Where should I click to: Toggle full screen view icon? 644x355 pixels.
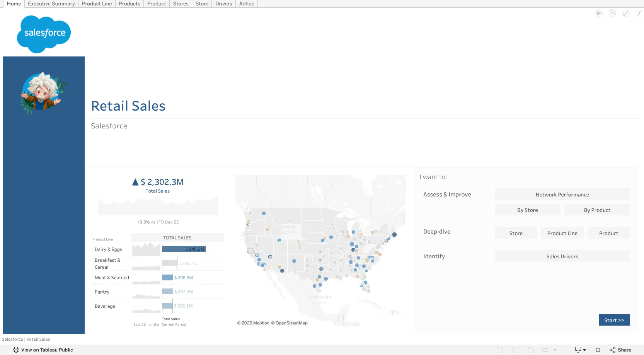point(598,350)
